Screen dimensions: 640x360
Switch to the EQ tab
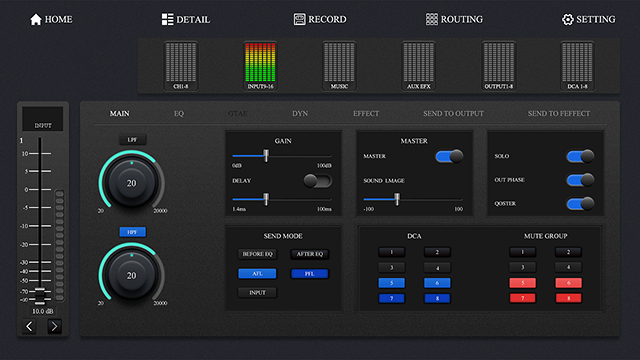point(179,113)
